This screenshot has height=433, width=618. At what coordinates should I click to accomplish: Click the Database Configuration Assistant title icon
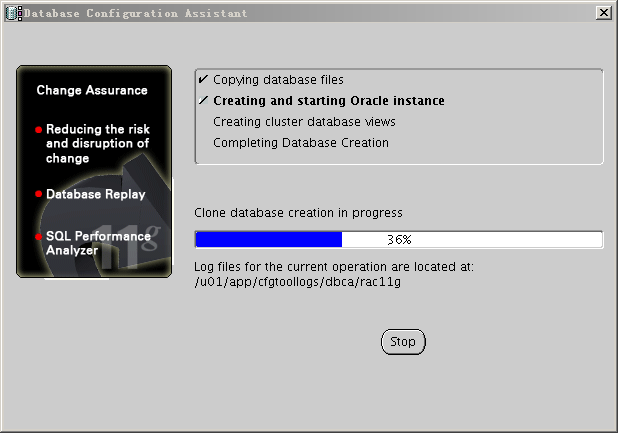pos(13,13)
